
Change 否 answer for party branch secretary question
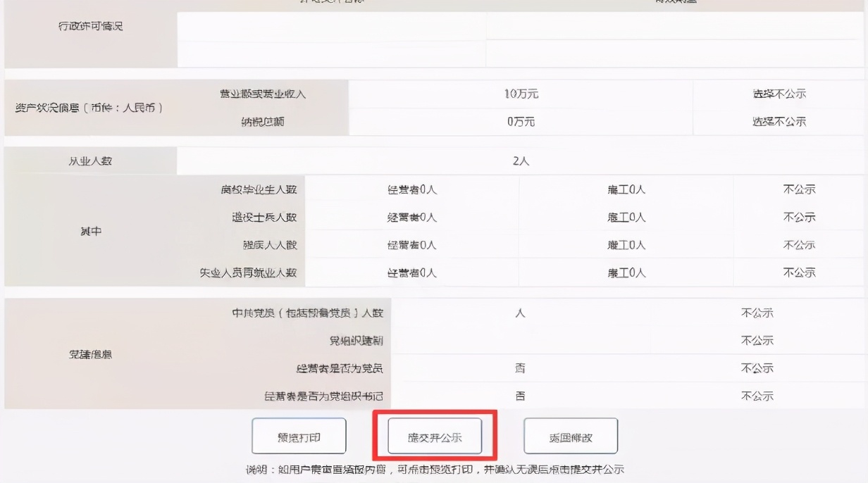521,396
